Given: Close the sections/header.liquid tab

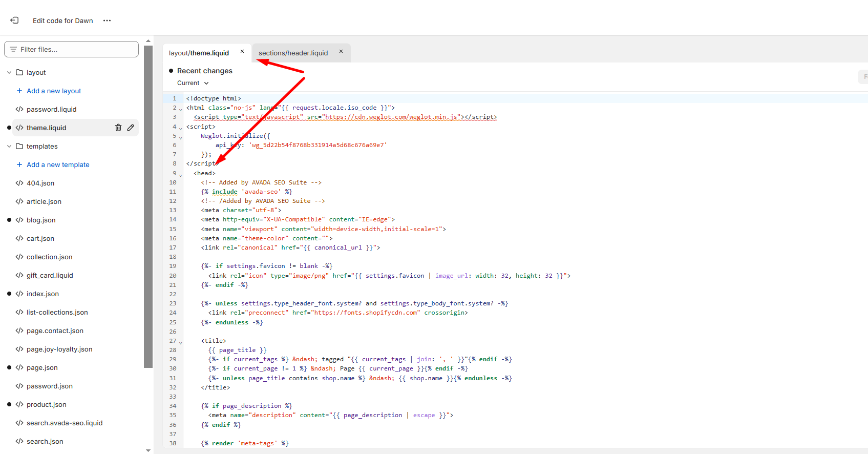Looking at the screenshot, I should click(x=341, y=51).
